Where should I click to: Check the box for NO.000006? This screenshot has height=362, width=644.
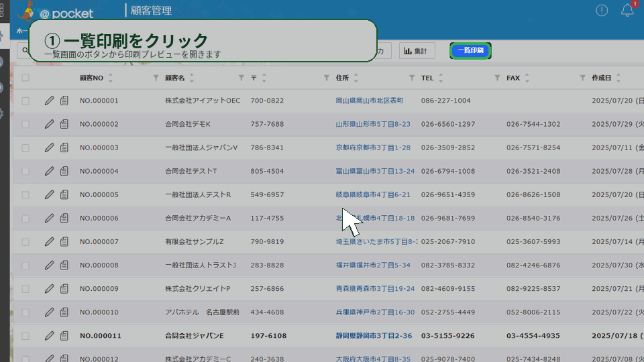pyautogui.click(x=25, y=219)
